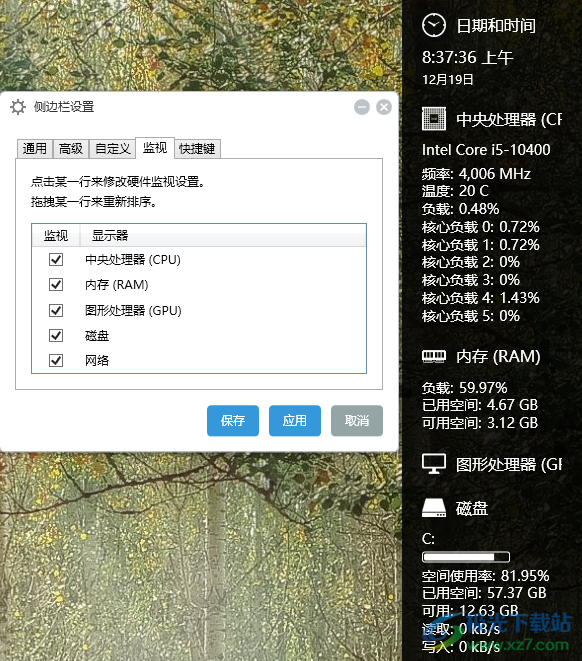Click the CPU chip icon in sidebar
The image size is (582, 661).
point(434,119)
